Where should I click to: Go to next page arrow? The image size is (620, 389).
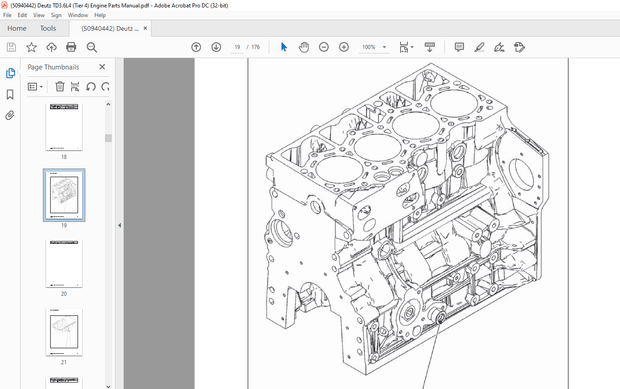pos(216,47)
